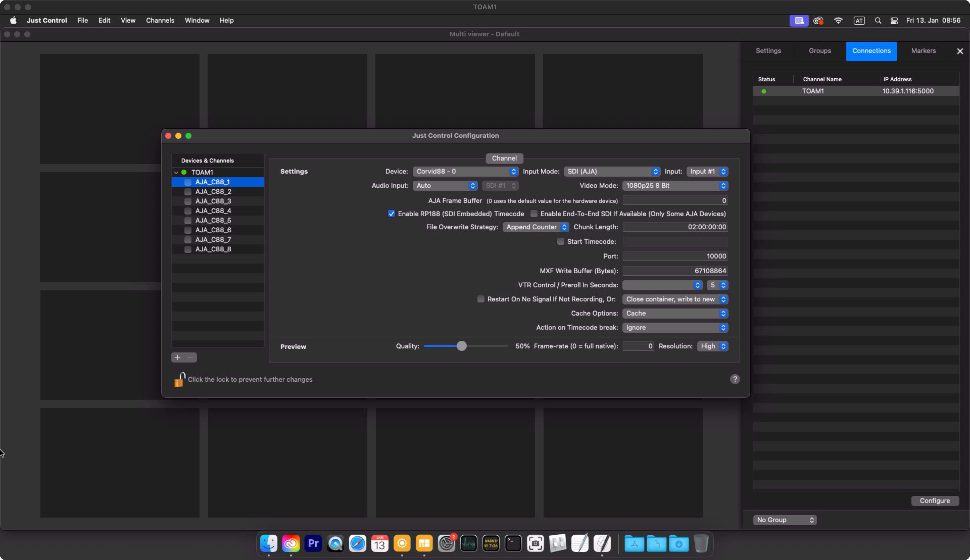Open Control Center in the menu bar
The image size is (970, 560).
click(x=894, y=20)
